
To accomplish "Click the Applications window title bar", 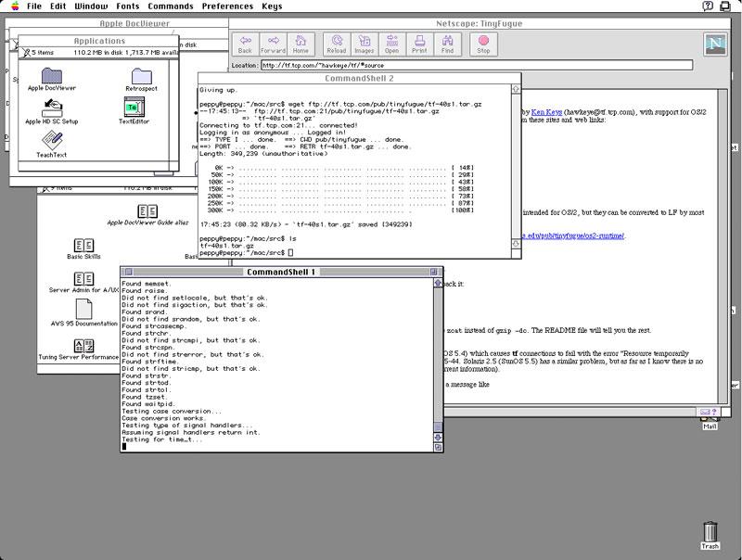I will (99, 41).
